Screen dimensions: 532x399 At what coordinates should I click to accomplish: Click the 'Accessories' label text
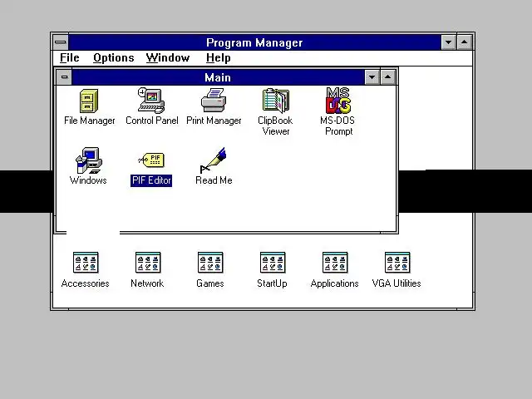(x=85, y=283)
